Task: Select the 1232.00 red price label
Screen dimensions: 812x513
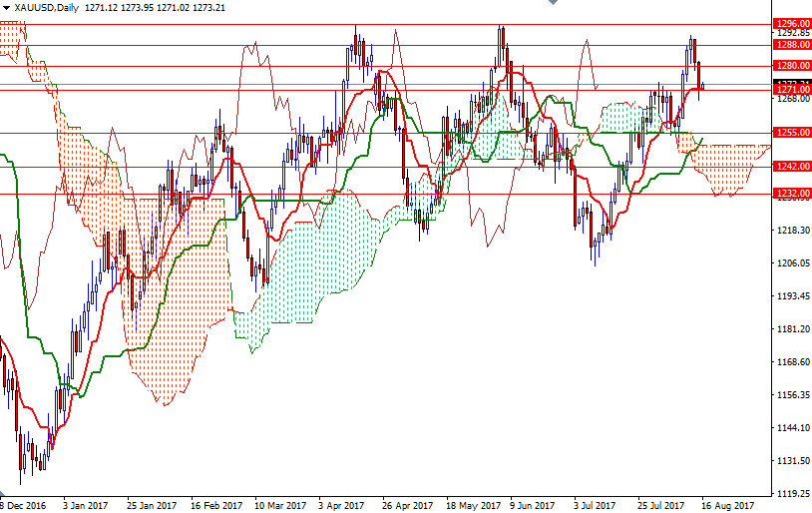Action: pos(791,194)
